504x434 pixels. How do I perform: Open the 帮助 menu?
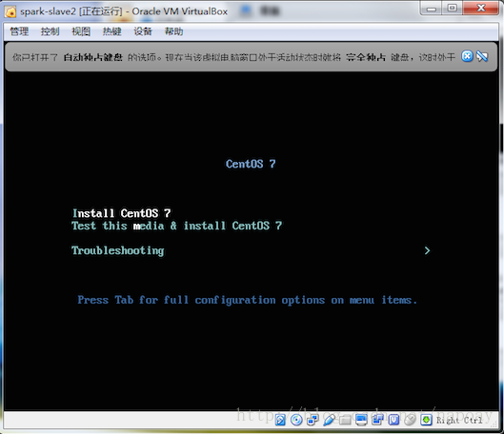click(174, 31)
